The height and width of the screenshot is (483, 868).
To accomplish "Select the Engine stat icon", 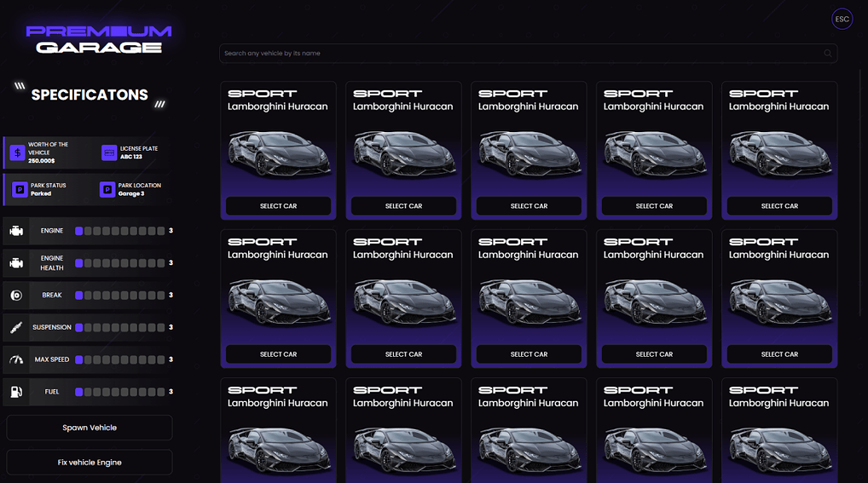I will (15, 231).
